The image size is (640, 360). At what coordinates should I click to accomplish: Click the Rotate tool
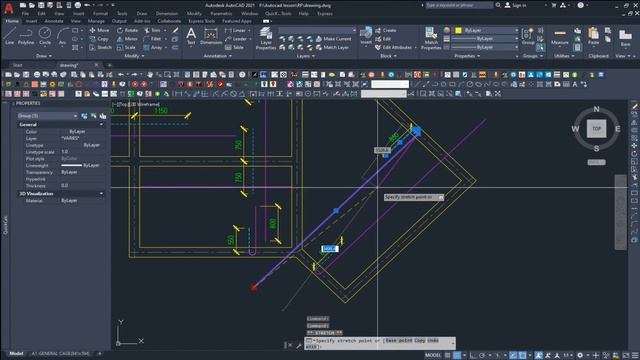pyautogui.click(x=127, y=30)
